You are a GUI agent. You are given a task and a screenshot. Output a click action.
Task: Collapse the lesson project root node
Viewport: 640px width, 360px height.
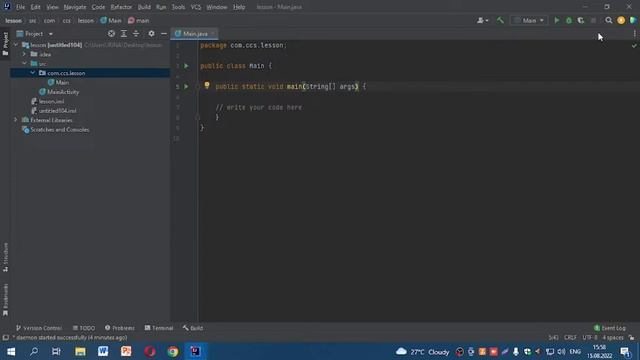16,45
